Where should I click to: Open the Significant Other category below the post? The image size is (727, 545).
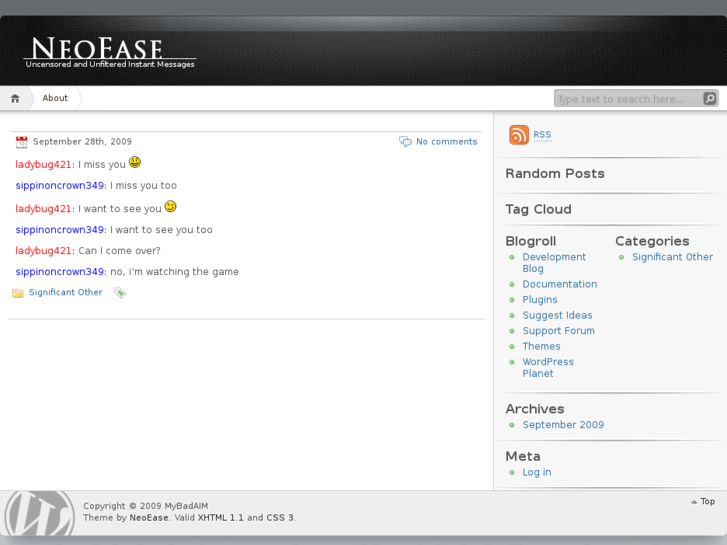pyautogui.click(x=65, y=292)
